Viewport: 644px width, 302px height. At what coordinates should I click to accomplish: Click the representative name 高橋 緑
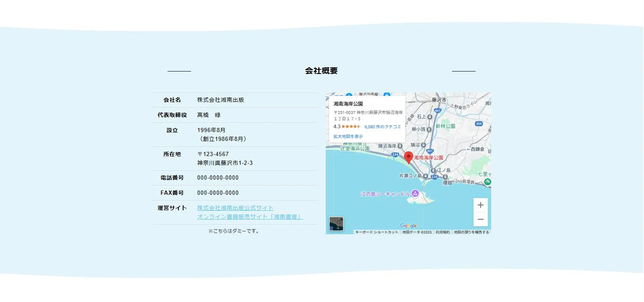click(x=209, y=115)
